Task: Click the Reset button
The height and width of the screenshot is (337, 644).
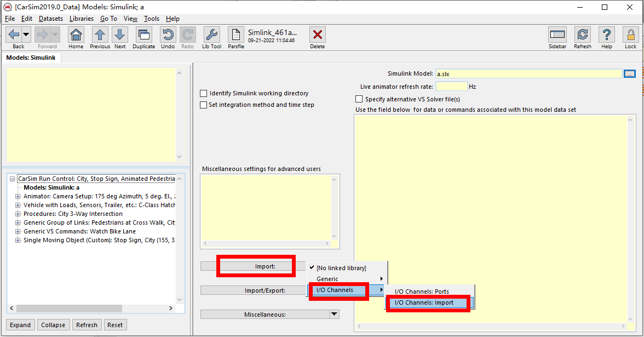Action: (x=115, y=324)
